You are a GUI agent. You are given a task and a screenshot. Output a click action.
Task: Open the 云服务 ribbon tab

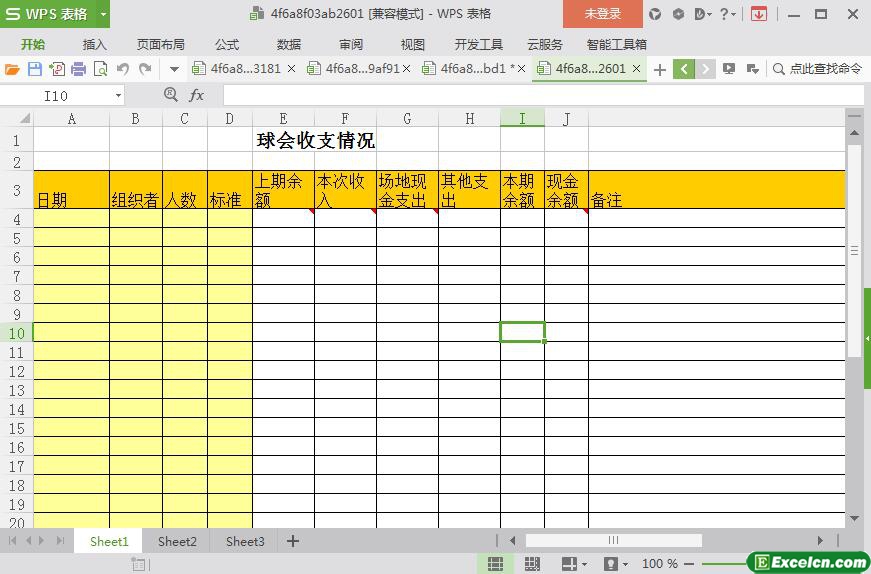coord(544,44)
